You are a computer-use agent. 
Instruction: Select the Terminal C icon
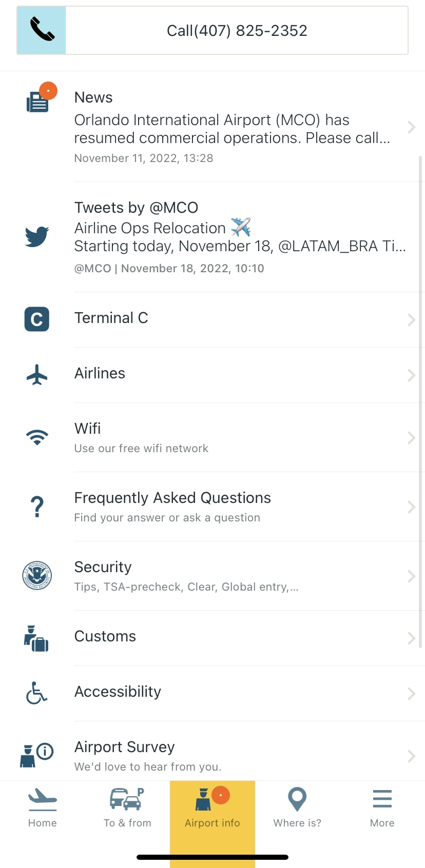click(37, 319)
